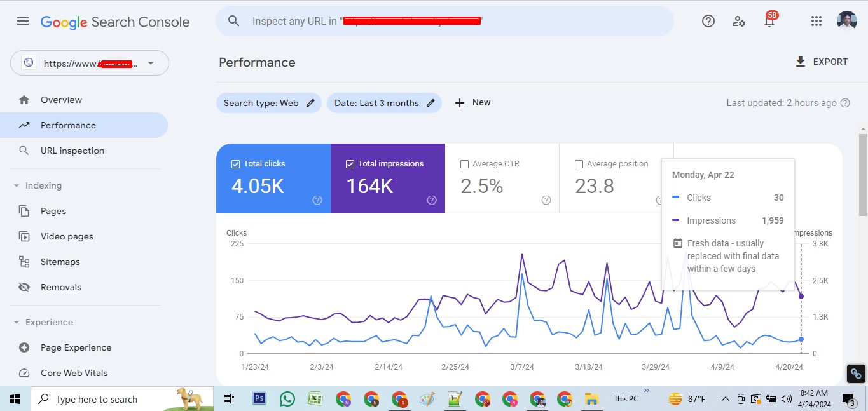Open WhatsApp from the taskbar

pos(287,399)
